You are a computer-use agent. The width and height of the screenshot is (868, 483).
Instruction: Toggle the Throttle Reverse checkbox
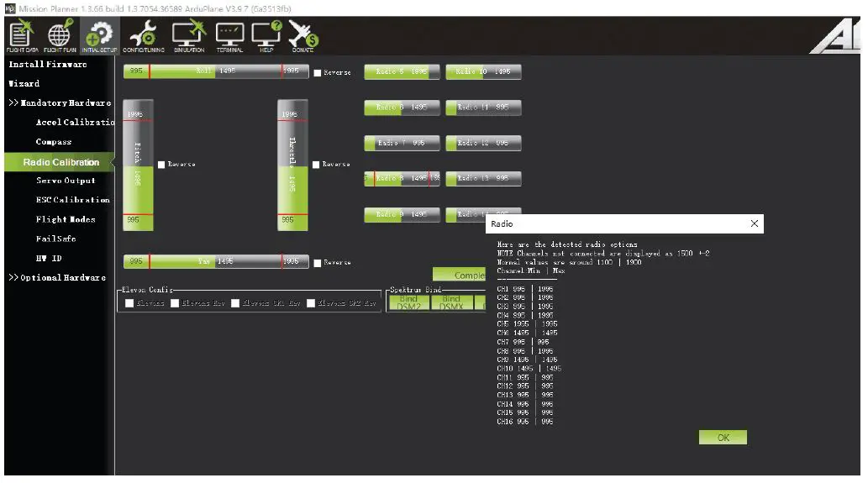click(316, 165)
